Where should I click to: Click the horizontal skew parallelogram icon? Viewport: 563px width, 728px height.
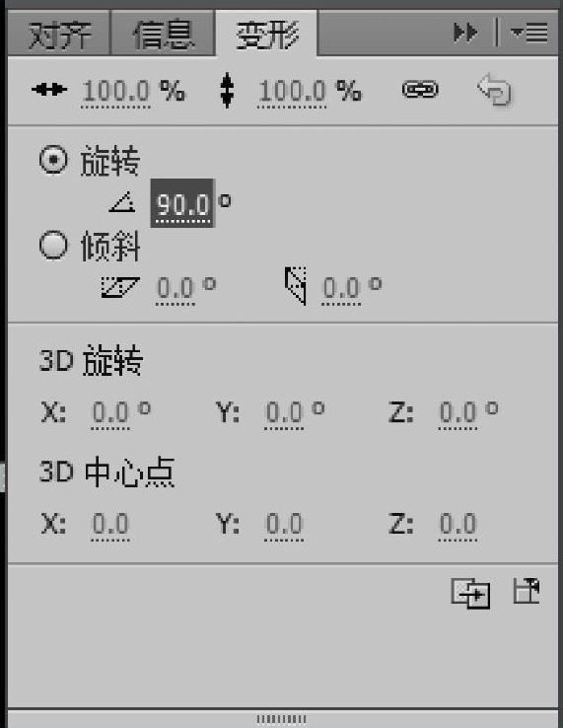tap(119, 287)
